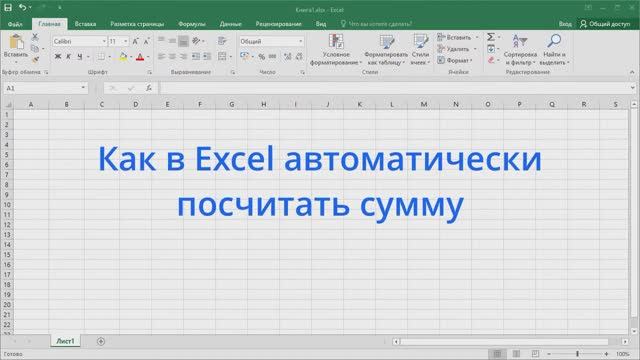The width and height of the screenshot is (640, 360).
Task: Decrease font size with the small A icon
Action: (x=147, y=41)
